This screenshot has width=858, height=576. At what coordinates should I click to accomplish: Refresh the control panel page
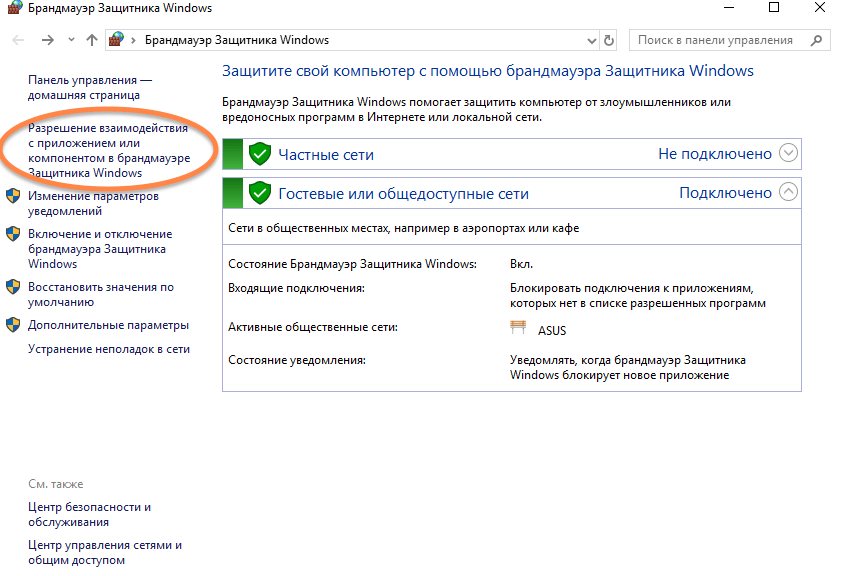(x=608, y=40)
